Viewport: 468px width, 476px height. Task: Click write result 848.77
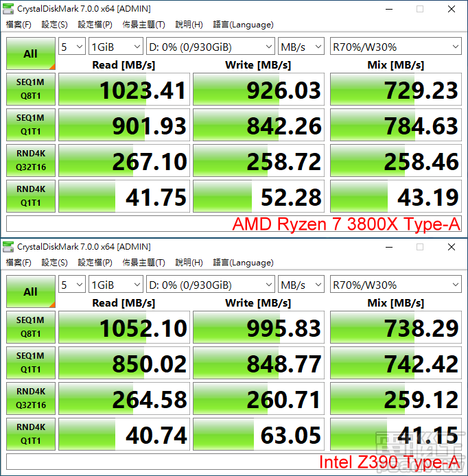[259, 363]
